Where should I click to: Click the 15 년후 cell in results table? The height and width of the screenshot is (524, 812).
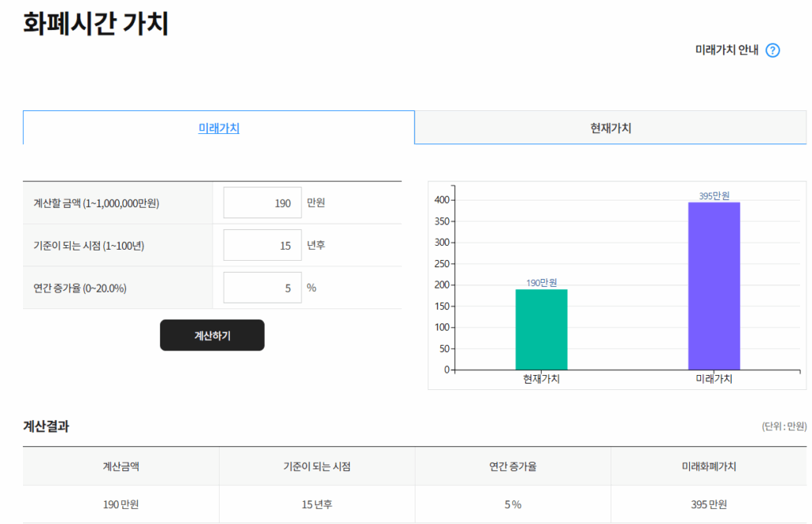316,505
